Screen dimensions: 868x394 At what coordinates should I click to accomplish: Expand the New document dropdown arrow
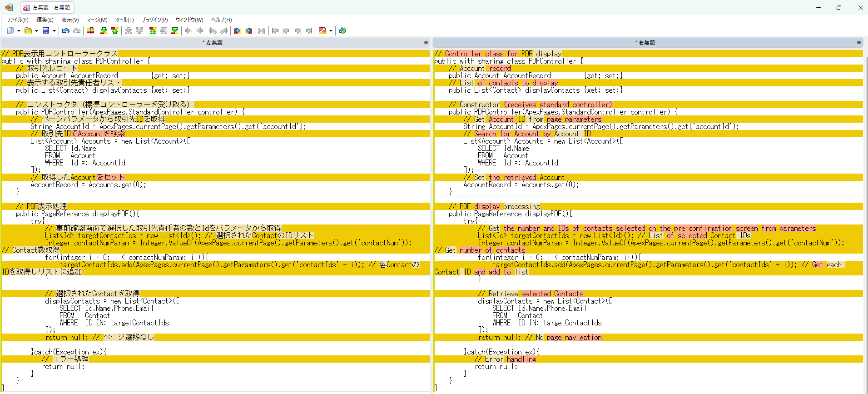point(19,31)
